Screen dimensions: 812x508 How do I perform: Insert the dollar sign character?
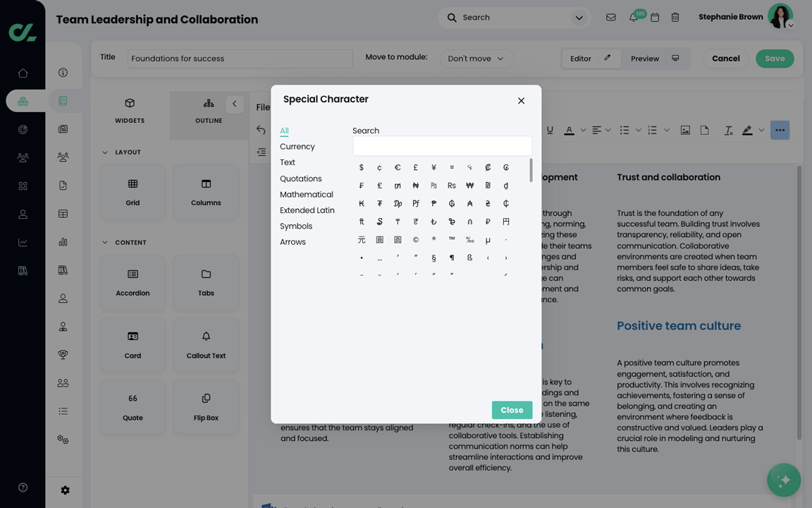[362, 167]
